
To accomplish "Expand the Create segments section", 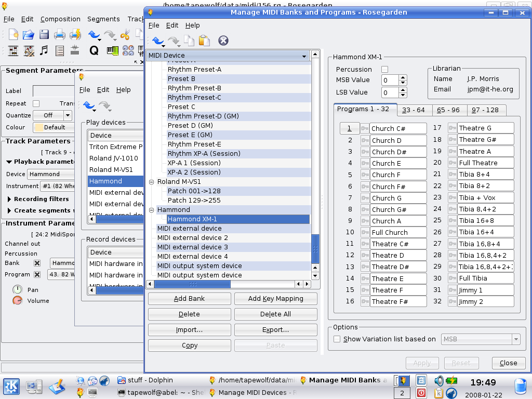I will (x=9, y=211).
